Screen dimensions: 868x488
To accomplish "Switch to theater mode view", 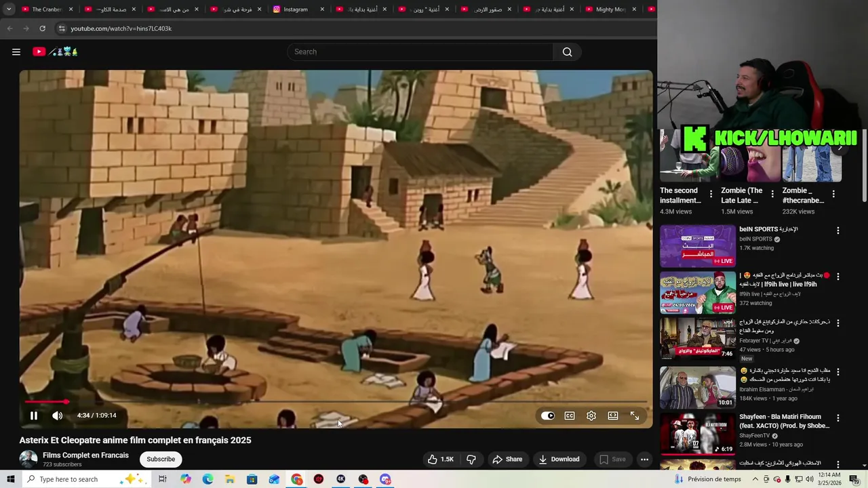I will [613, 415].
